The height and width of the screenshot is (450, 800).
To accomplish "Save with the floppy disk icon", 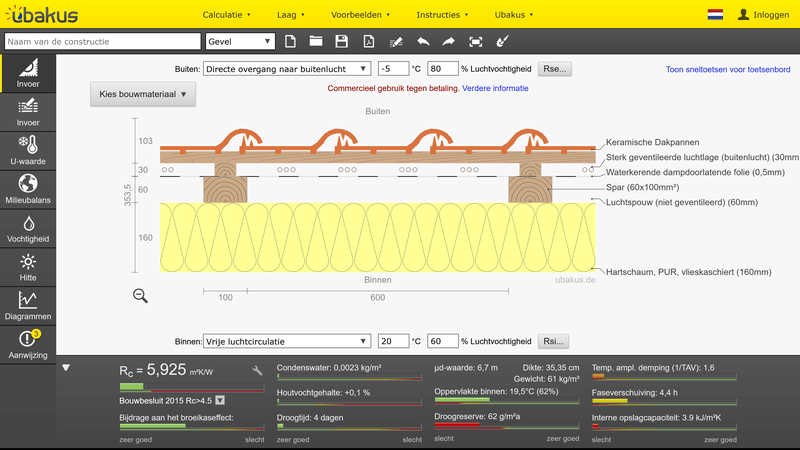I will (341, 41).
